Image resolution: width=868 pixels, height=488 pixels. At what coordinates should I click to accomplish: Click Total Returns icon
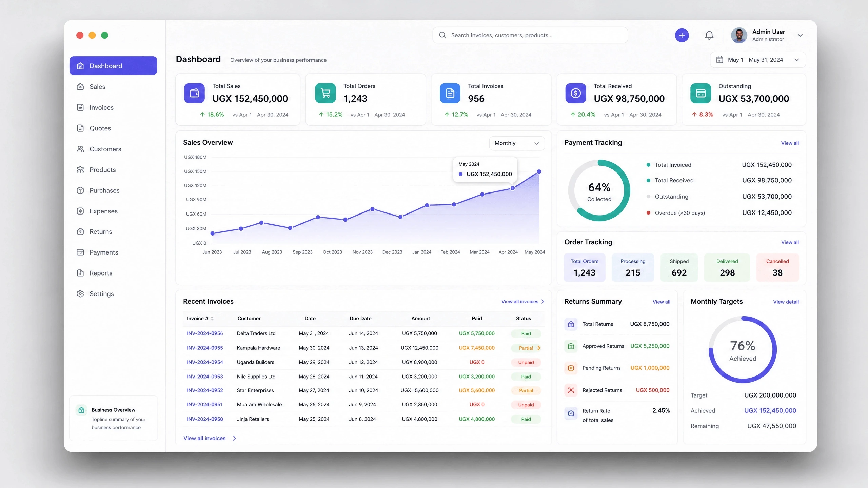tap(571, 324)
